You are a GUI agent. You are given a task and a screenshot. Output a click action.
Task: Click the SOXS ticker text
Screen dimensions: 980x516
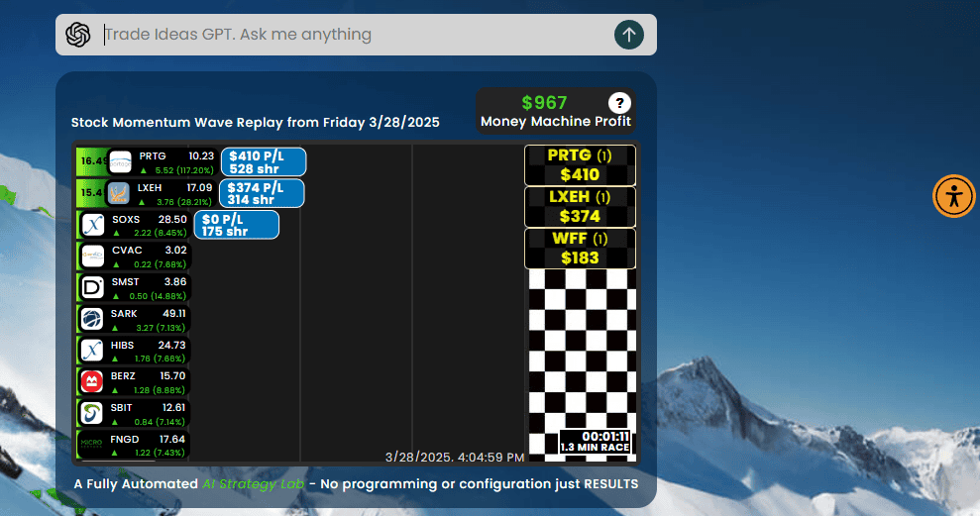(x=126, y=219)
